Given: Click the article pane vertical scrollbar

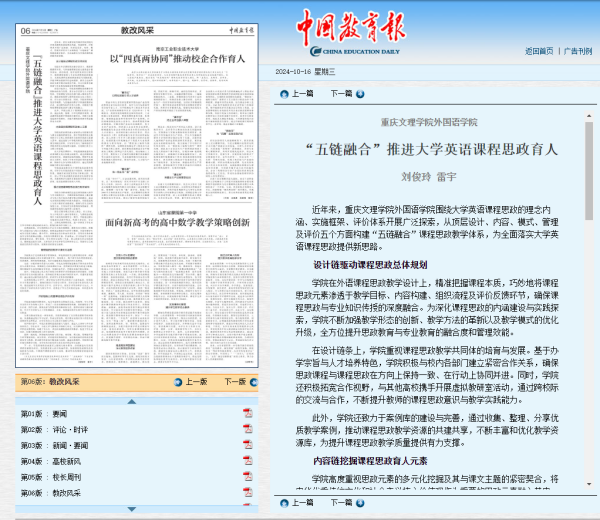Looking at the screenshot, I should (x=589, y=300).
